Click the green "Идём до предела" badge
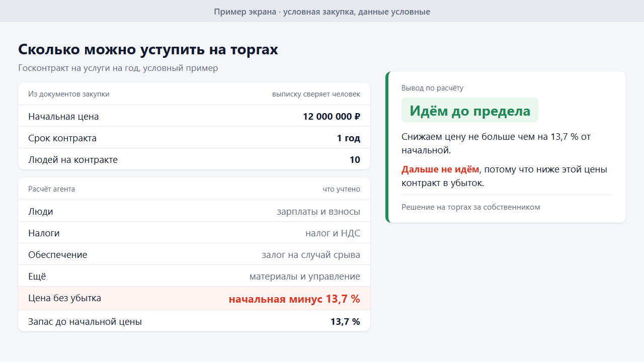This screenshot has height=362, width=644. (x=470, y=110)
